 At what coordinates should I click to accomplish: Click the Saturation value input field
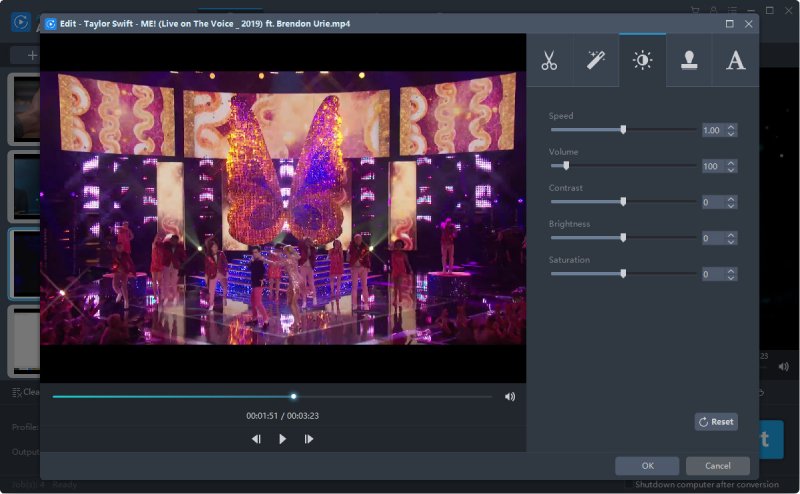pos(714,274)
